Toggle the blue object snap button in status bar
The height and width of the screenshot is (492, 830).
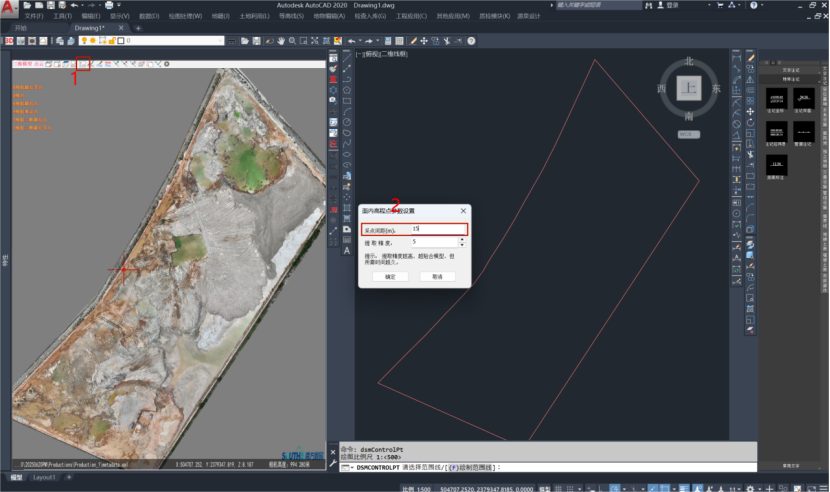(665, 488)
